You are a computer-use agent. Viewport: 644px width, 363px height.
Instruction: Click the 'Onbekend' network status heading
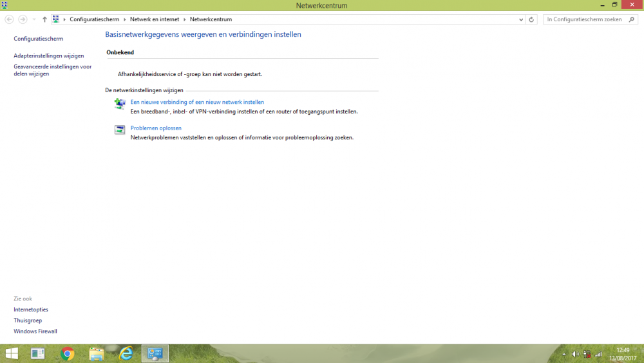point(120,52)
